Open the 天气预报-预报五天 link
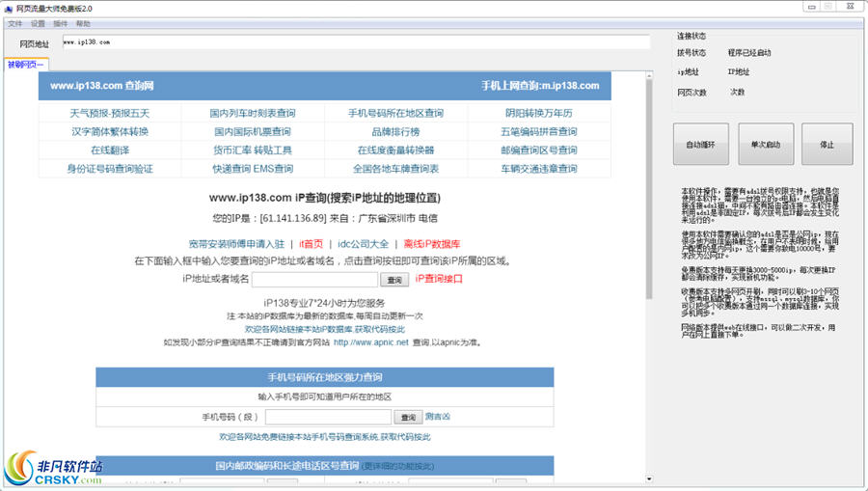Viewport: 868px width, 491px height. (x=110, y=113)
